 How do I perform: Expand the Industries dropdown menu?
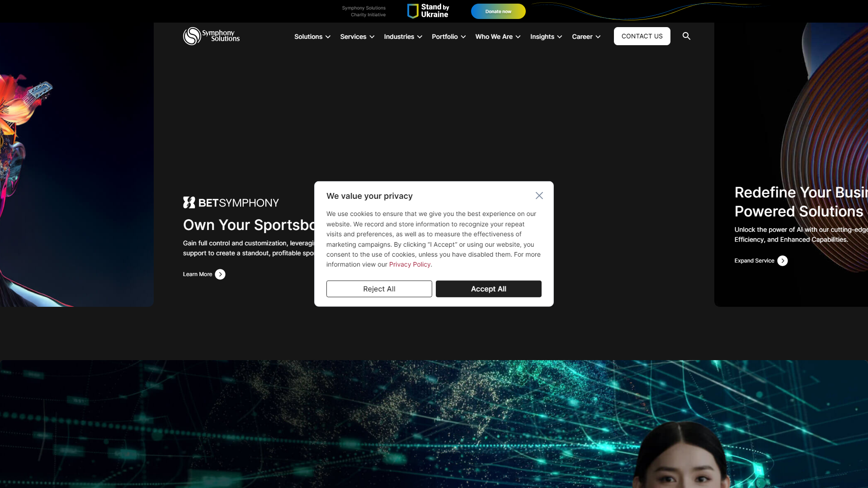(x=403, y=36)
